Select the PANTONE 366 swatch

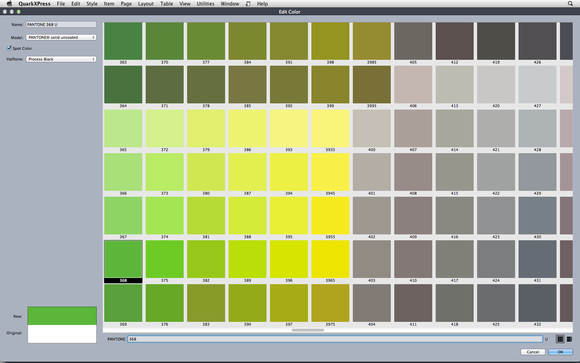coord(123,172)
